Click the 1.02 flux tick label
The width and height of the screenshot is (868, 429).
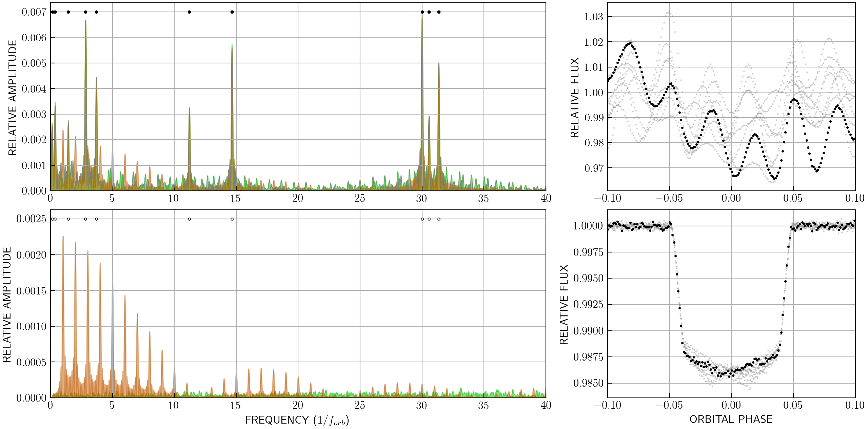coord(594,42)
